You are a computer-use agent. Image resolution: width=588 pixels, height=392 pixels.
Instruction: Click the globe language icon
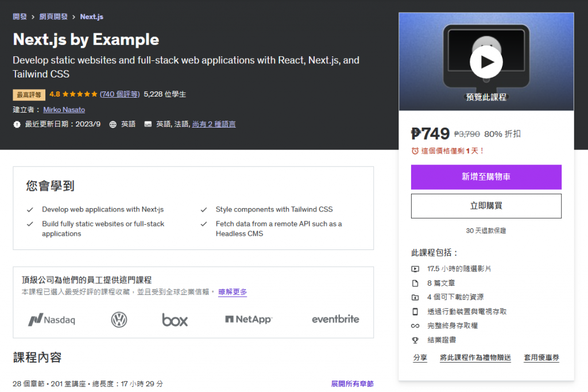pyautogui.click(x=113, y=124)
